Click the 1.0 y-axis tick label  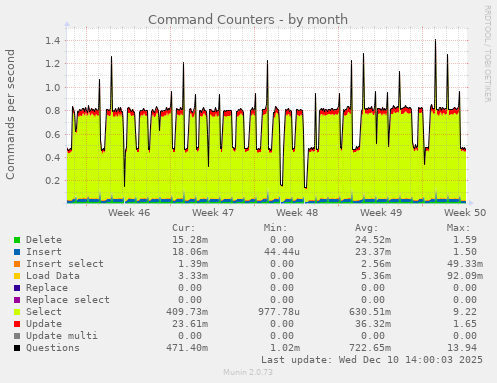point(53,88)
